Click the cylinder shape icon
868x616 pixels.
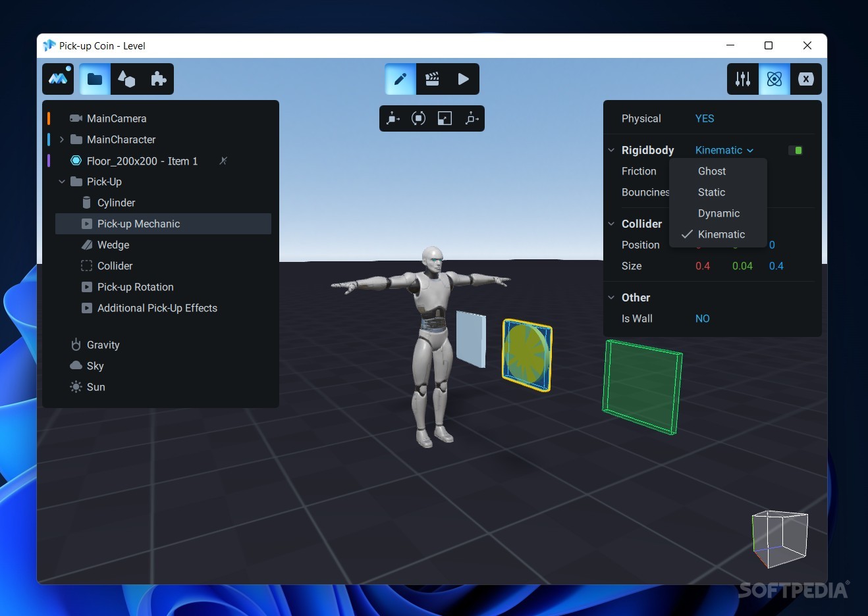[x=86, y=203]
